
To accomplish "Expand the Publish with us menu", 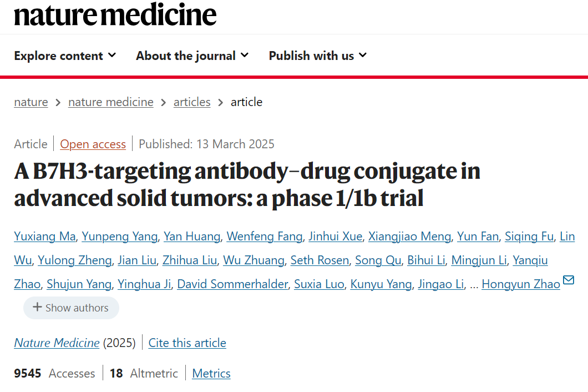I will point(317,56).
